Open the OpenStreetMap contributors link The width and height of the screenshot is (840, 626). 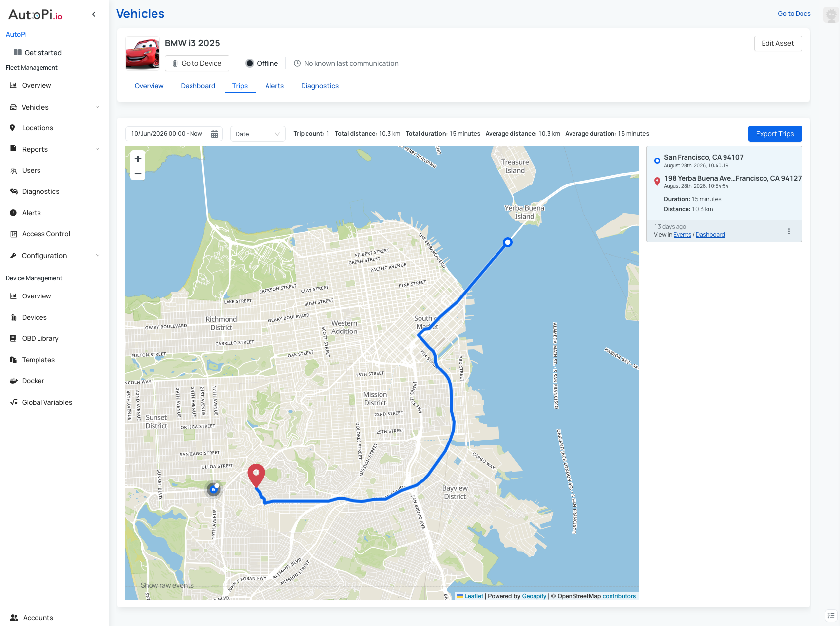619,596
